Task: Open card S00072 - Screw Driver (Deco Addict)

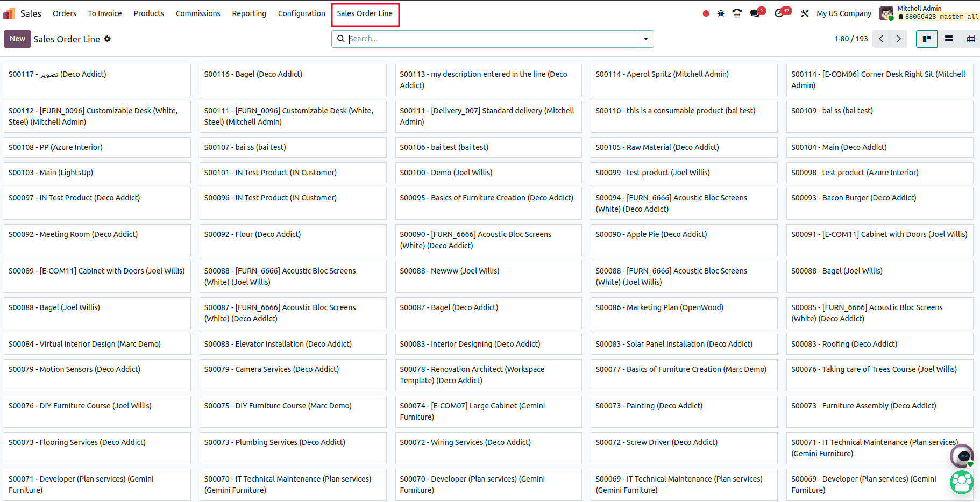Action: (684, 448)
